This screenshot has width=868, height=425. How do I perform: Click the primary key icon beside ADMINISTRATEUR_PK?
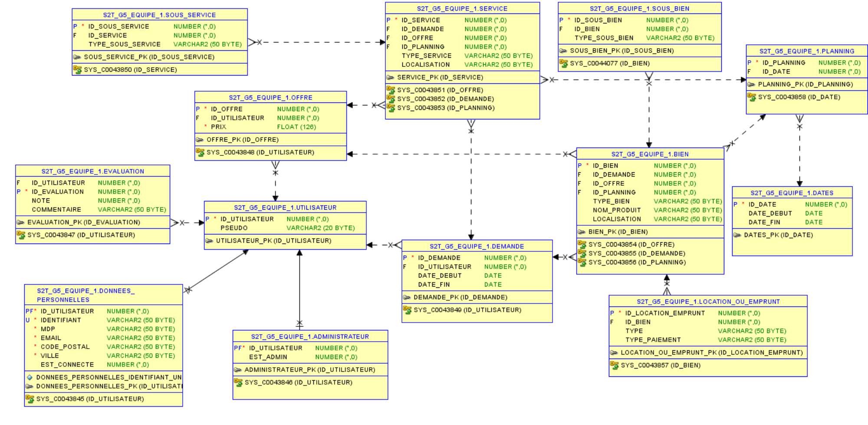238,370
